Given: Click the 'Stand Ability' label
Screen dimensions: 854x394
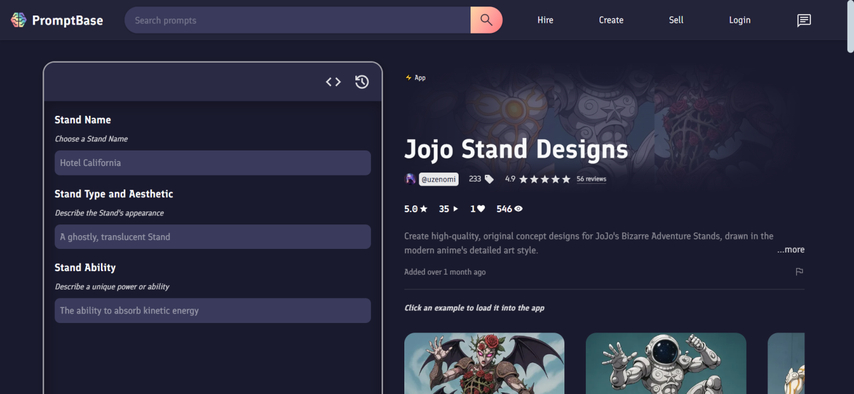Looking at the screenshot, I should click(x=85, y=268).
